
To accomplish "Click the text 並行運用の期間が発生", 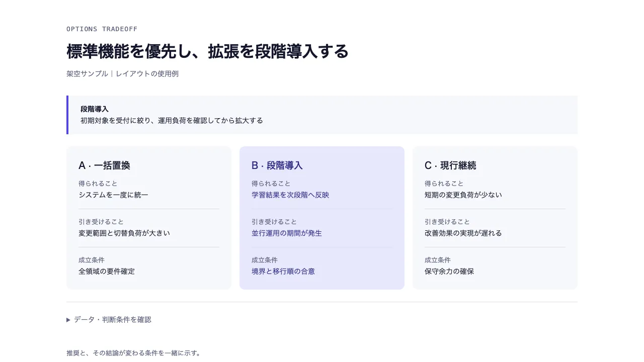I will [x=287, y=233].
